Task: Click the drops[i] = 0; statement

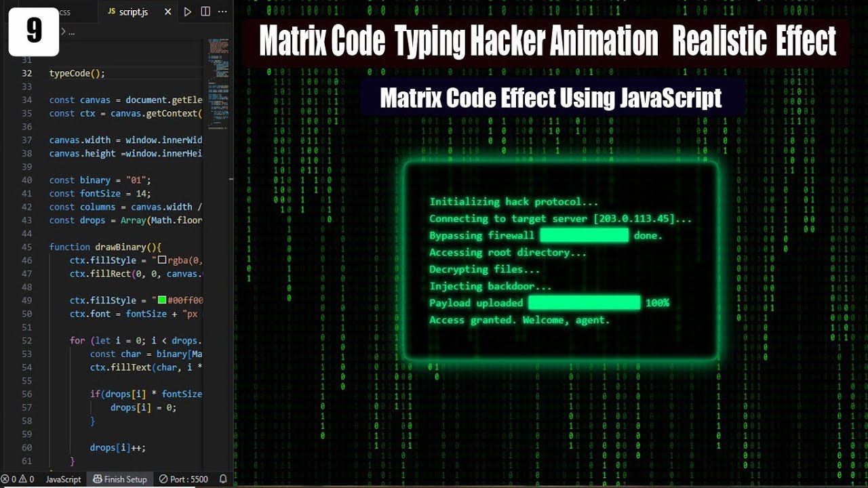Action: [x=143, y=407]
